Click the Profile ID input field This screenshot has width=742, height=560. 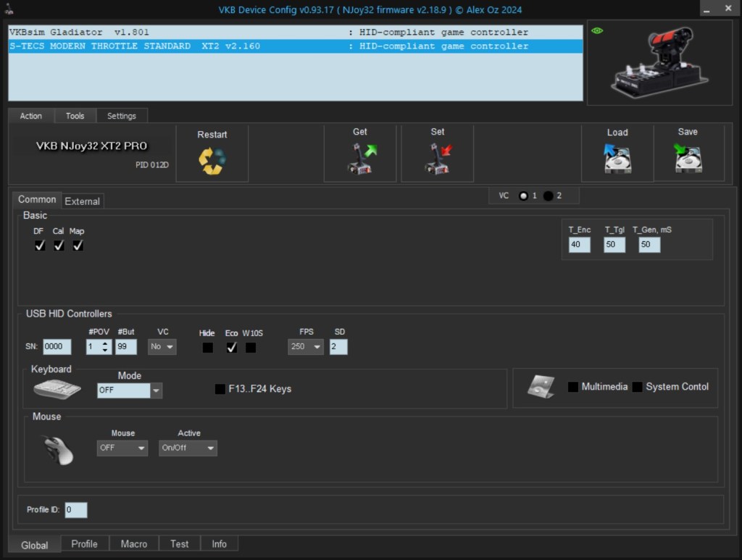click(75, 510)
